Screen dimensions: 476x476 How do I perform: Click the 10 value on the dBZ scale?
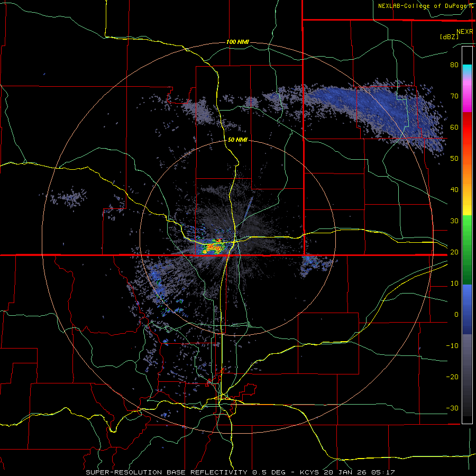coord(454,283)
